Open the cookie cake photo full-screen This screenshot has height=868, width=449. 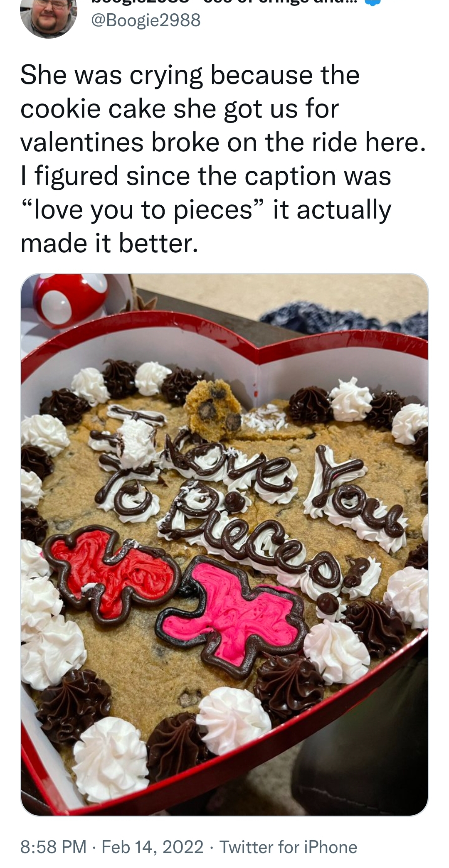click(x=224, y=545)
